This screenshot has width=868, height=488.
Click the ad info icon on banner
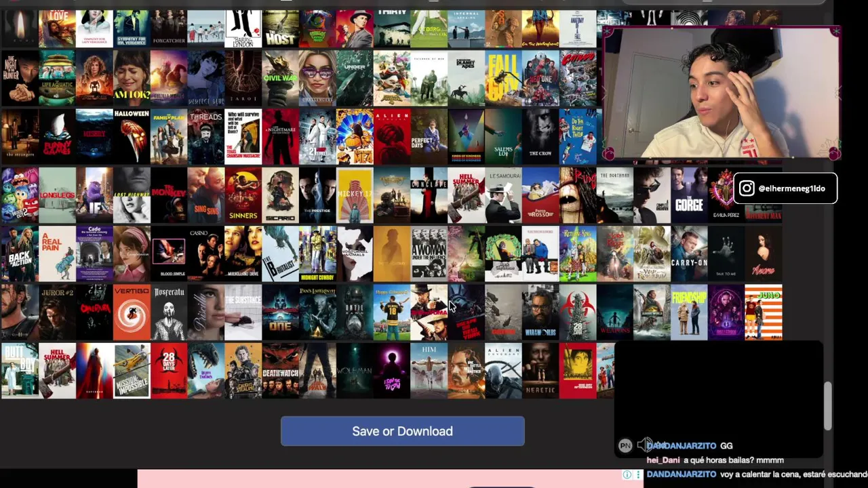(x=627, y=474)
